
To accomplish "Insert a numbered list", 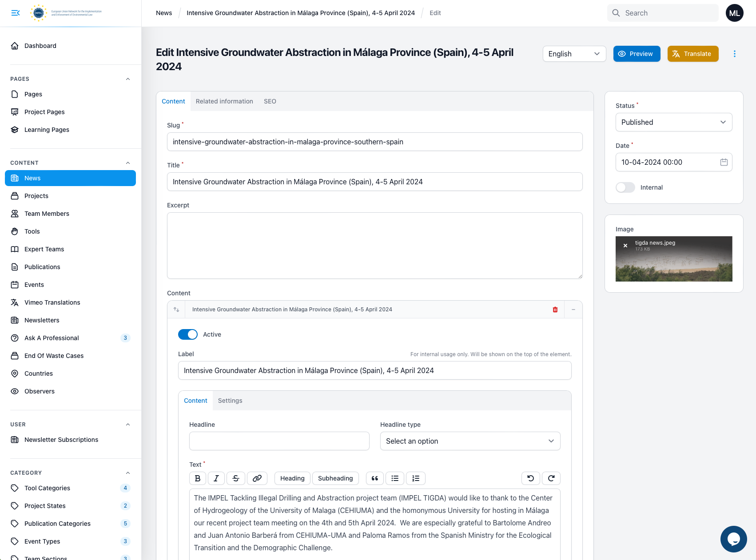I will (416, 478).
